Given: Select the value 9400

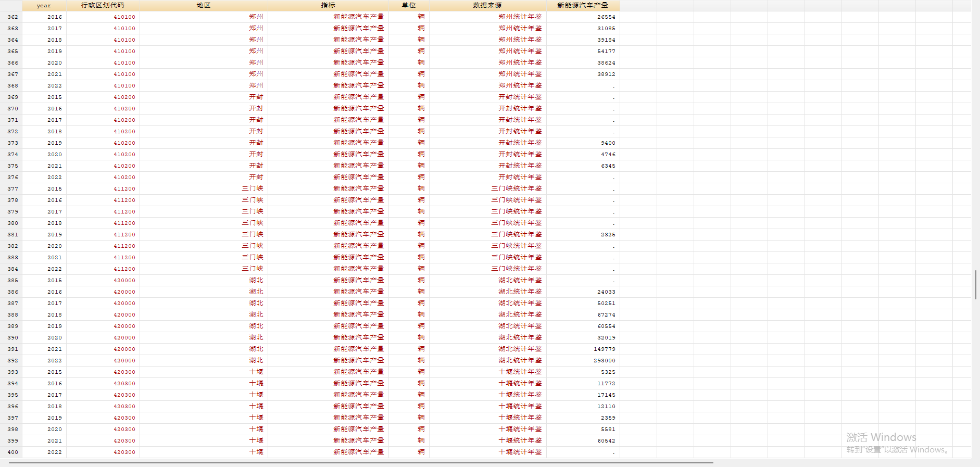Looking at the screenshot, I should (x=608, y=143).
